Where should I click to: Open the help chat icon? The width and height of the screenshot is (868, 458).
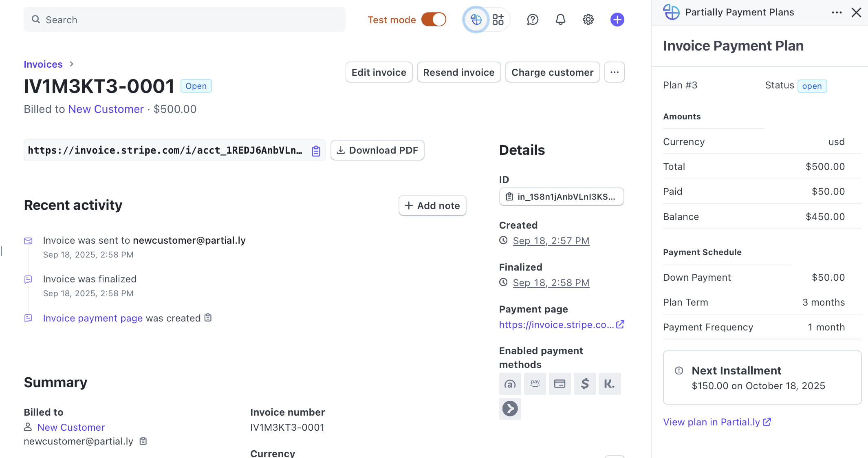point(533,20)
